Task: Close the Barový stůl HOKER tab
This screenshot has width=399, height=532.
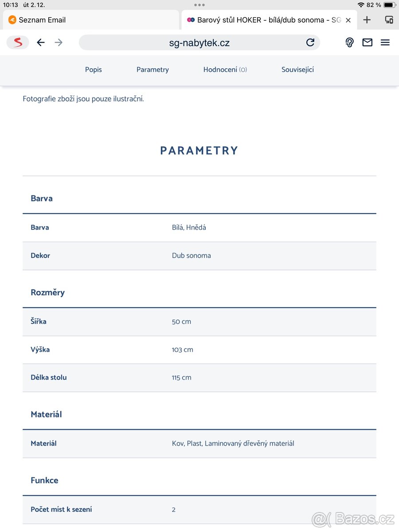Action: pyautogui.click(x=348, y=20)
